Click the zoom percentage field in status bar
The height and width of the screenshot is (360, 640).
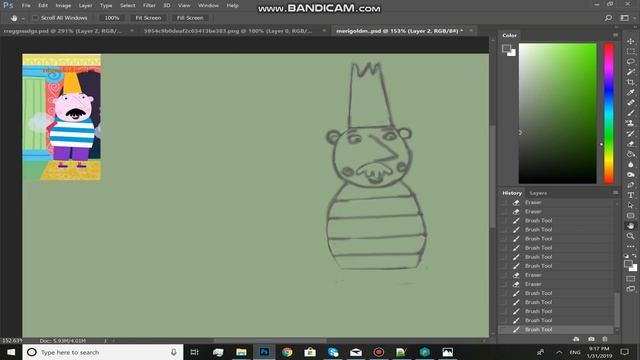point(12,340)
